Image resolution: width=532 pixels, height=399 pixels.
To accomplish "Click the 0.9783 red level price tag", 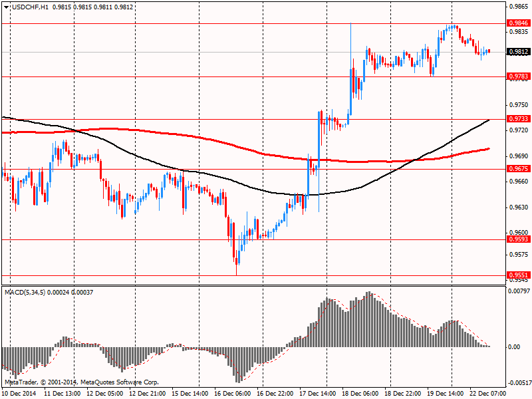I will tap(519, 76).
